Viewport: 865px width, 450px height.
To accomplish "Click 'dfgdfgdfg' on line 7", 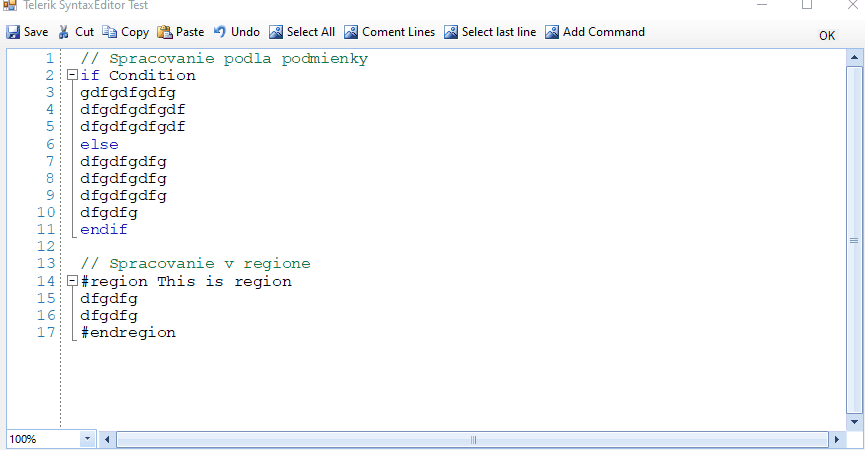I will click(123, 162).
